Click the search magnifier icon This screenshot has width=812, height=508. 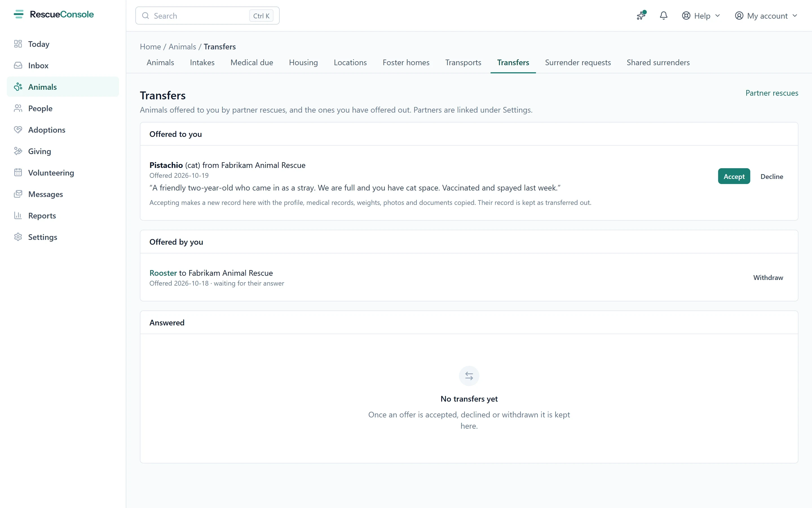pos(145,16)
